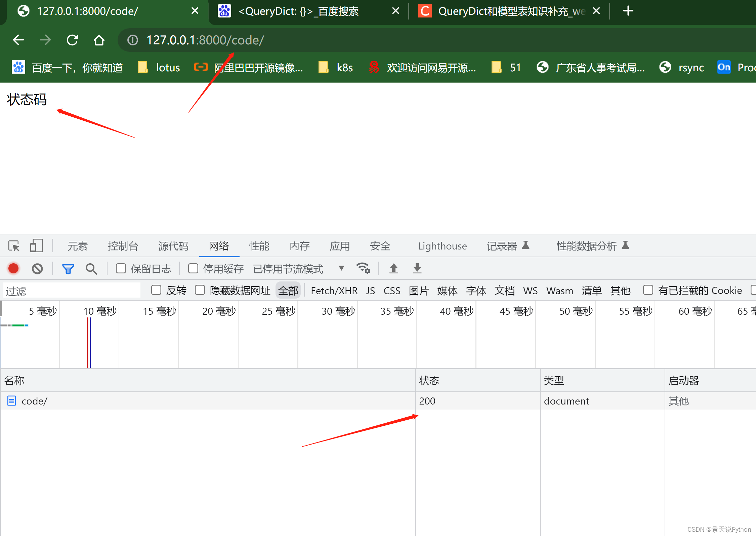The width and height of the screenshot is (756, 536).
Task: Open the 阿里巴巴开源镜像 bookmark
Action: click(x=249, y=68)
